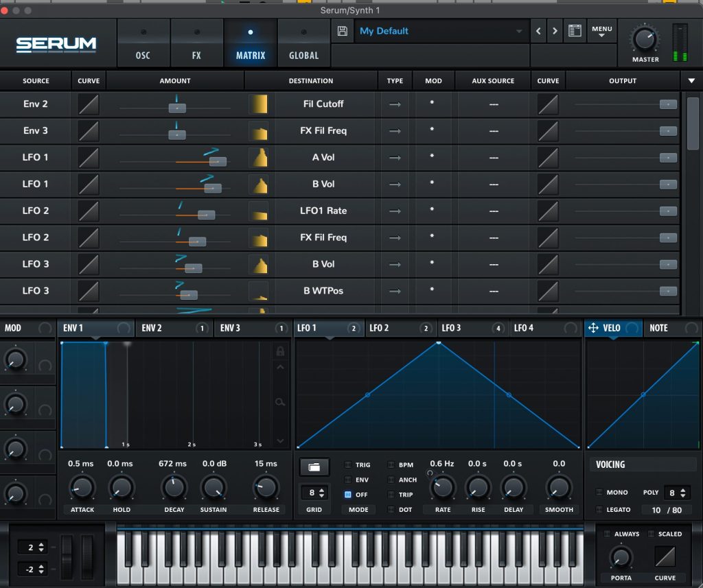Open the aux source menu for Fil Cutoff

click(494, 104)
